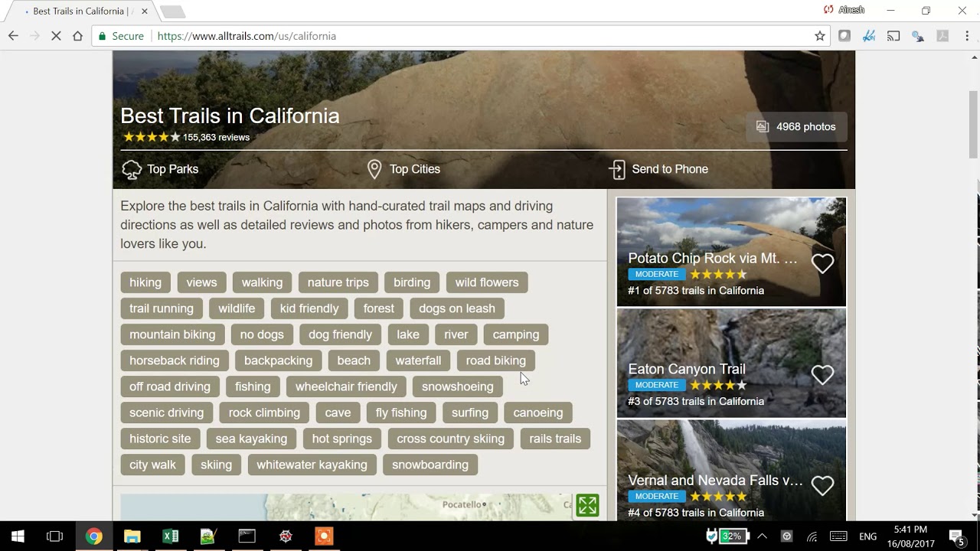Open the 4968 photos gallery
Screen dimensions: 980x551
[796, 127]
